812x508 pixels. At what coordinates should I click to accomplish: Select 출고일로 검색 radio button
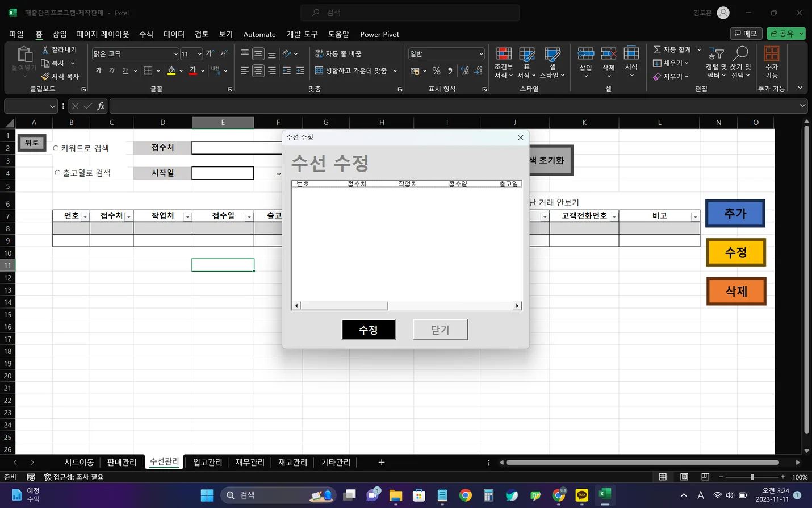tap(57, 173)
